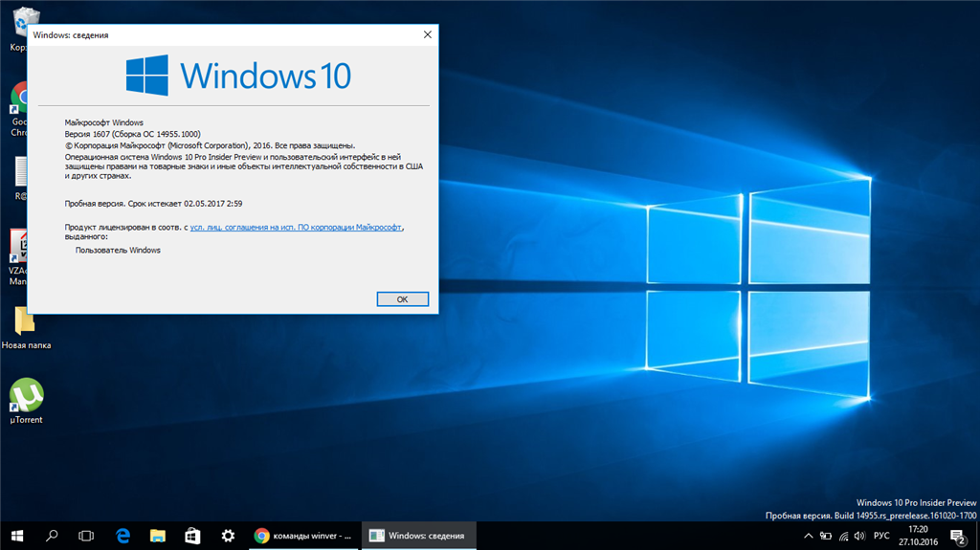980x550 pixels.
Task: Open the Action Center notifications icon
Action: pyautogui.click(x=959, y=536)
